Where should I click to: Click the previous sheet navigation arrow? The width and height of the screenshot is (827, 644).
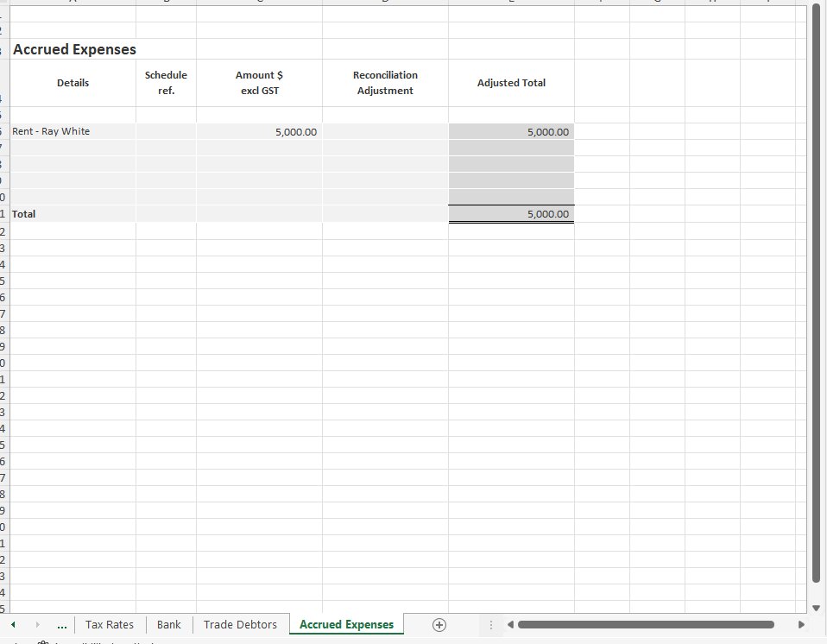tap(12, 624)
